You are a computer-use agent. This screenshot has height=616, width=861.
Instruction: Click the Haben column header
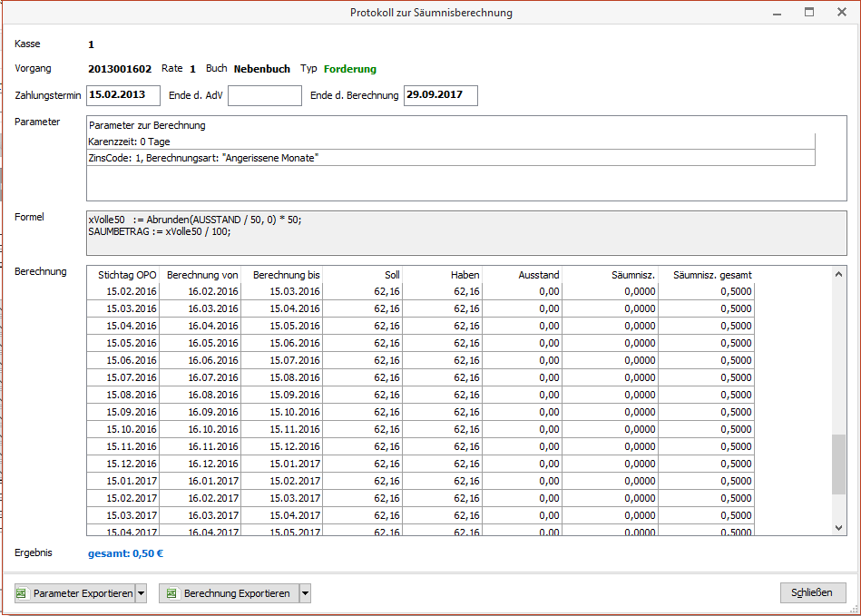pyautogui.click(x=442, y=275)
